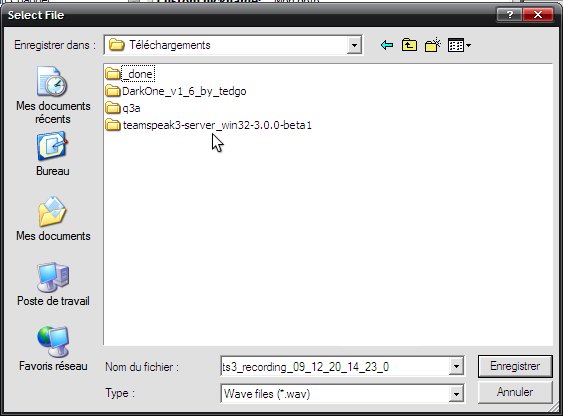Click the Annuler button
This screenshot has height=416, width=563.
(515, 392)
